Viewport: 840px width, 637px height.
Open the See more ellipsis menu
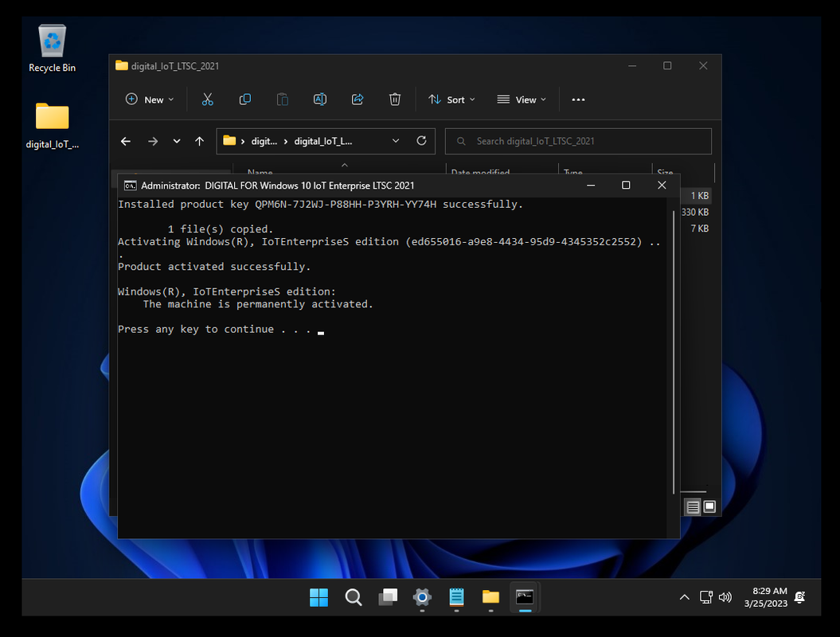tap(578, 100)
